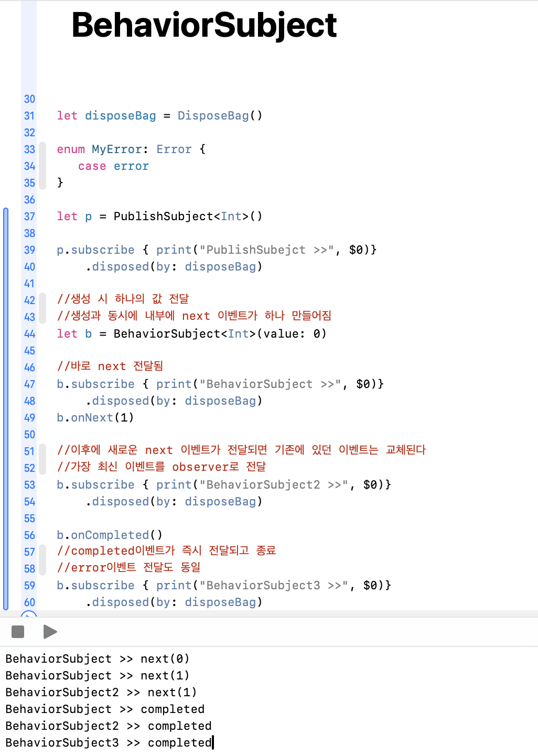
Task: Click 'let disposeBag = DisposeBag()' code line
Action: coord(159,116)
